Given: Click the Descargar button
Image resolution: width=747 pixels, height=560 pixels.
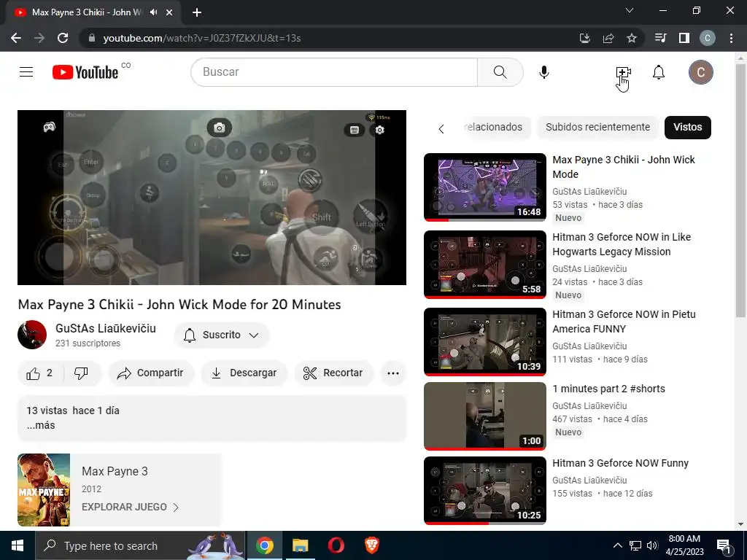Looking at the screenshot, I should tap(244, 373).
